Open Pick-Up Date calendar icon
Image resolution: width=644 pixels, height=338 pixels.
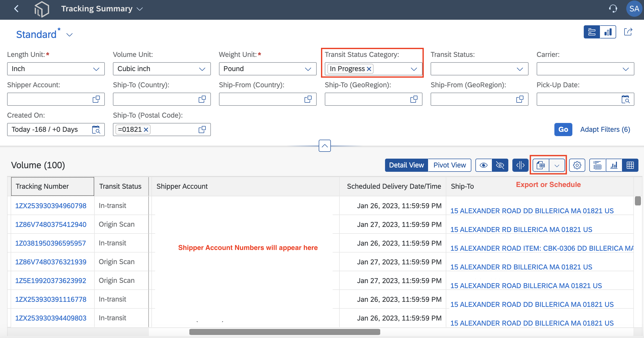coord(625,99)
